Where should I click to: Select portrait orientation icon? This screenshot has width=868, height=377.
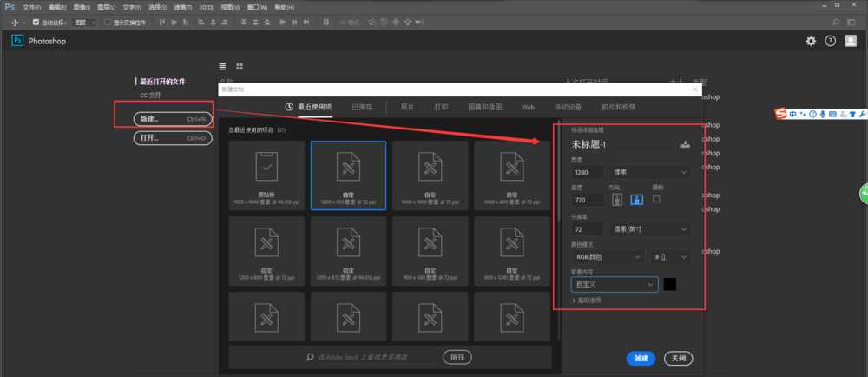point(617,200)
